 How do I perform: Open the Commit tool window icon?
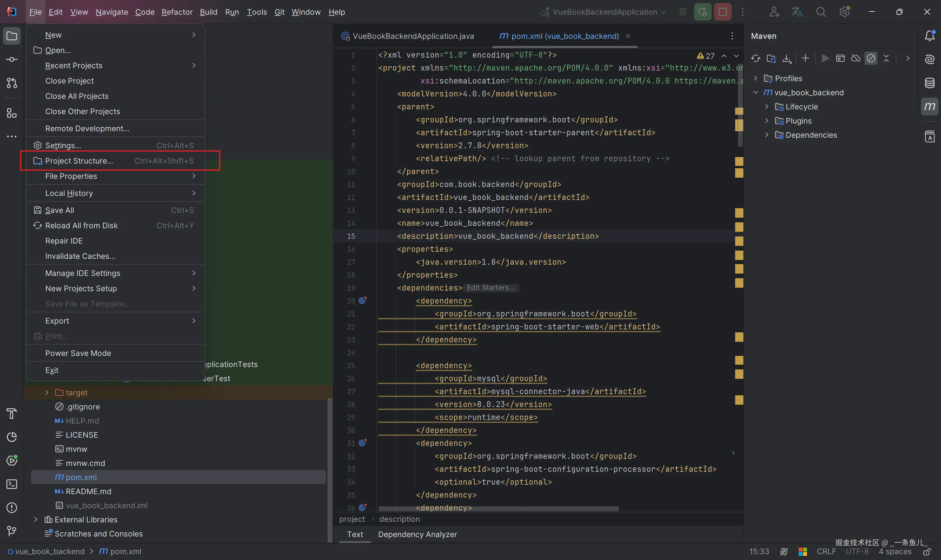[12, 60]
